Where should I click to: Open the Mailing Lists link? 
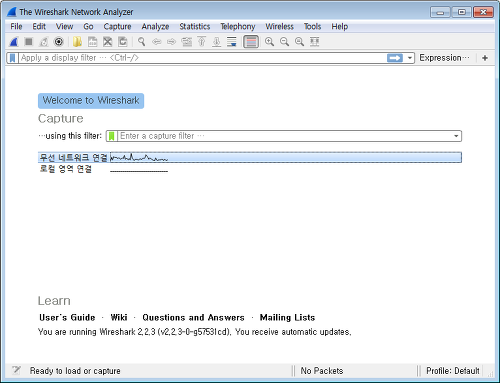[287, 318]
